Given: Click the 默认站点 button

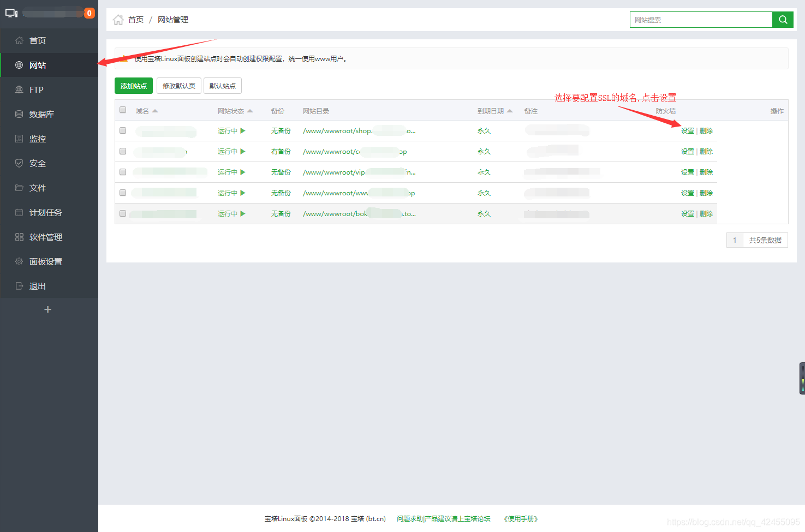Looking at the screenshot, I should click(x=223, y=86).
